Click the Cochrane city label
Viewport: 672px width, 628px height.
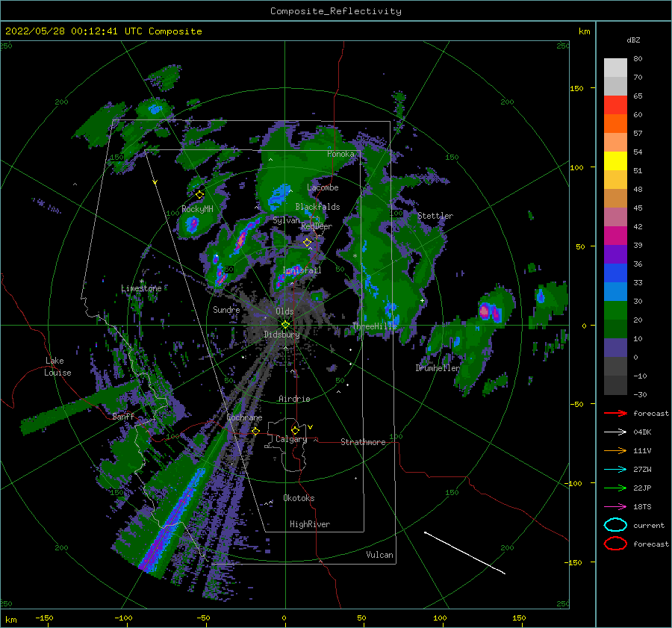click(244, 417)
